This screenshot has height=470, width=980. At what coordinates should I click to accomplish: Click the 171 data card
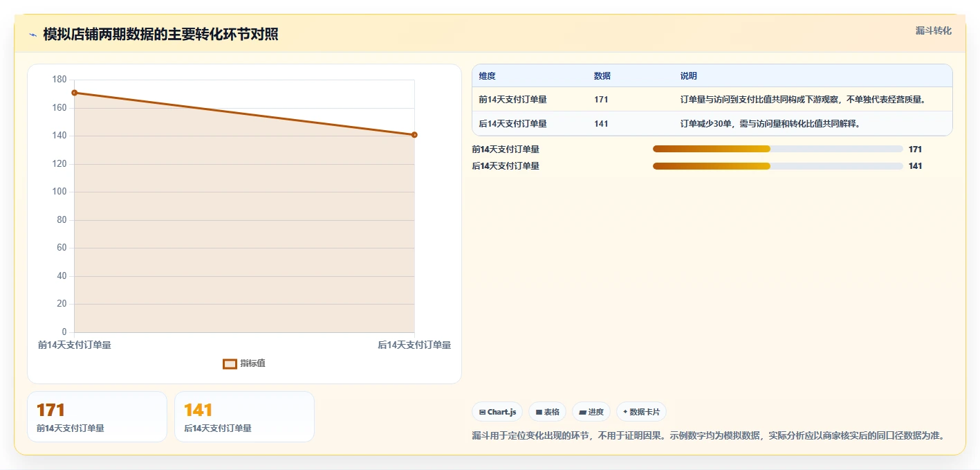pyautogui.click(x=98, y=417)
